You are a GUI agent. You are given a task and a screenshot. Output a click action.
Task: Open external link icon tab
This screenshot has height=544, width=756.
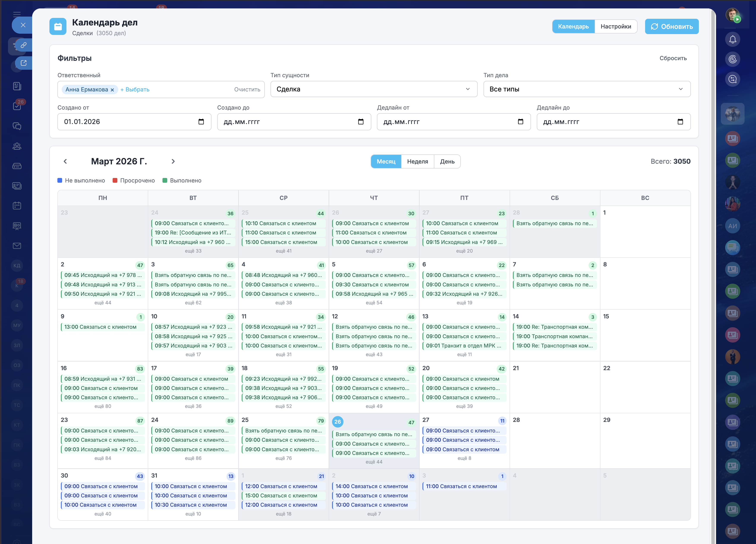[23, 63]
